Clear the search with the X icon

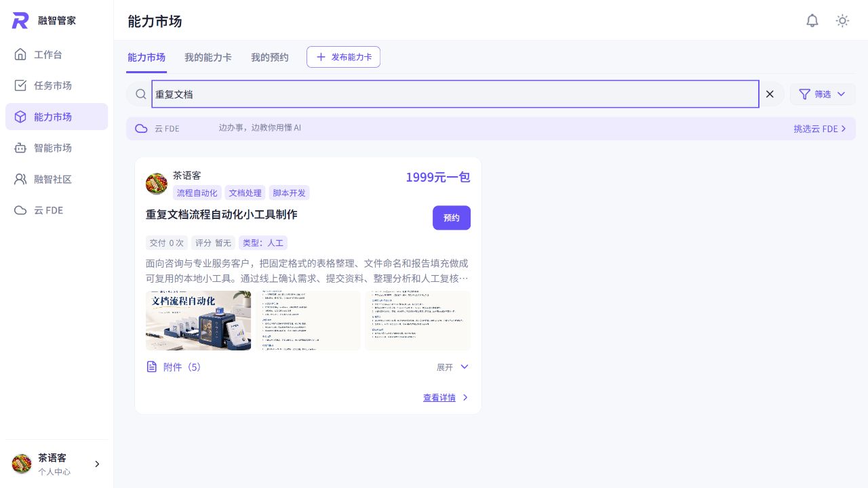tap(770, 94)
